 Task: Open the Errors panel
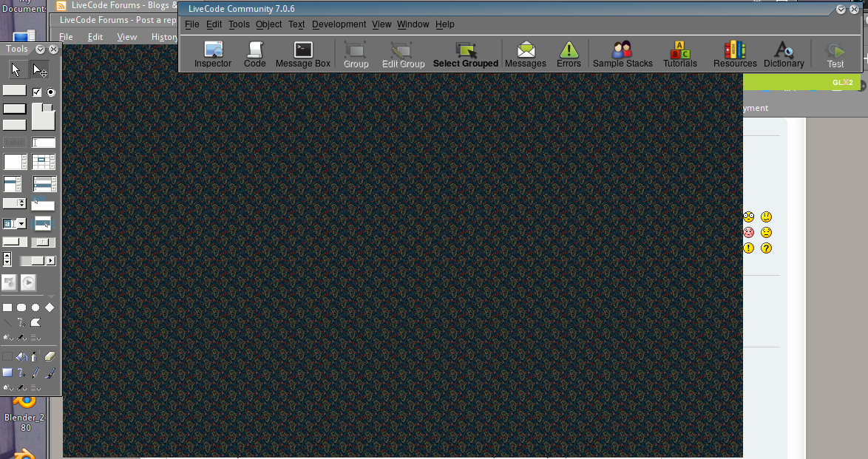point(569,55)
